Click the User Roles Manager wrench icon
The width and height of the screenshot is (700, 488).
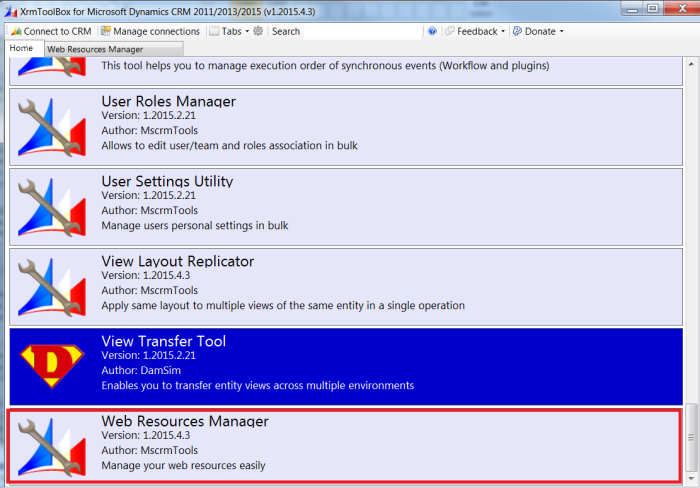tap(49, 125)
